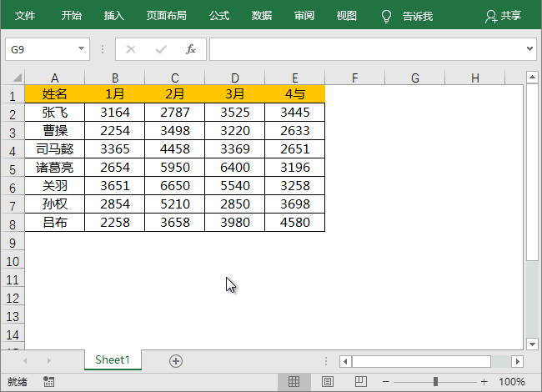Switch to the 开始 ribbon tab

coord(71,16)
